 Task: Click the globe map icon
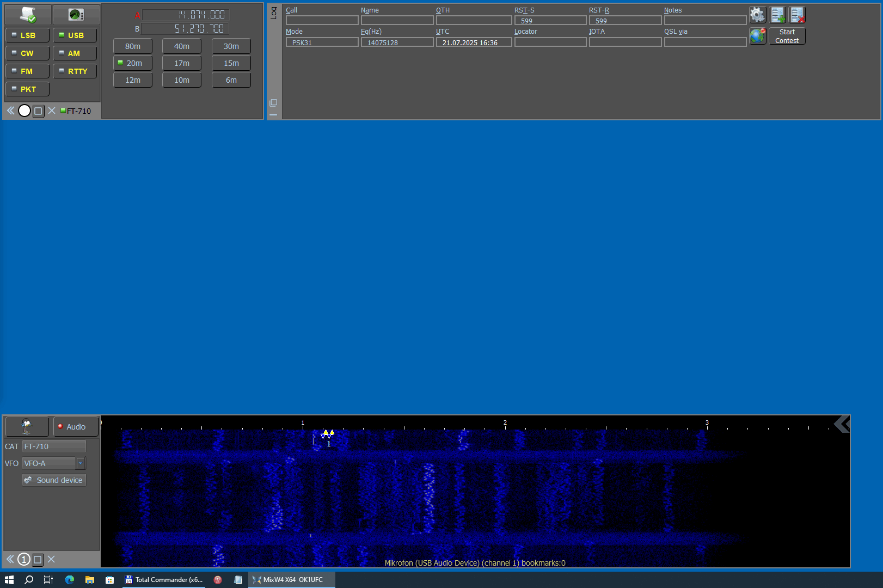pos(757,36)
